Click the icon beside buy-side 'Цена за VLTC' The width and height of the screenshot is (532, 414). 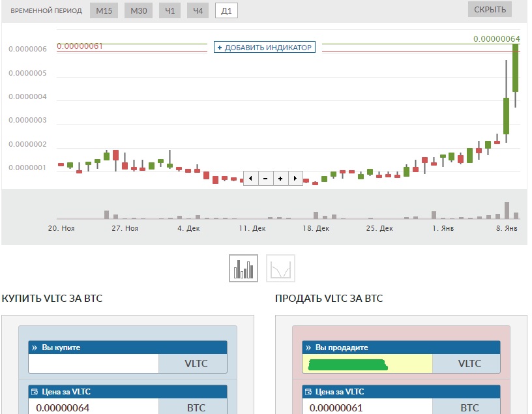[x=35, y=392]
